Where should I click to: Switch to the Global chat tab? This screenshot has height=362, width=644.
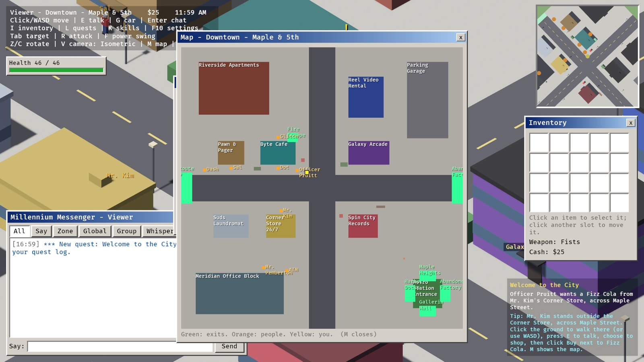click(95, 231)
